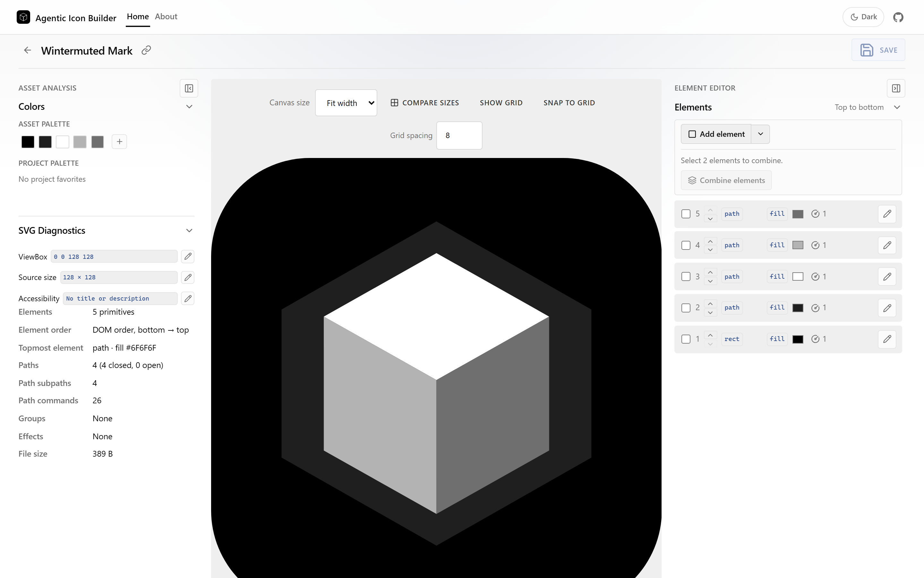Image resolution: width=924 pixels, height=578 pixels.
Task: Click the fill swatch on element 3
Action: pyautogui.click(x=798, y=276)
